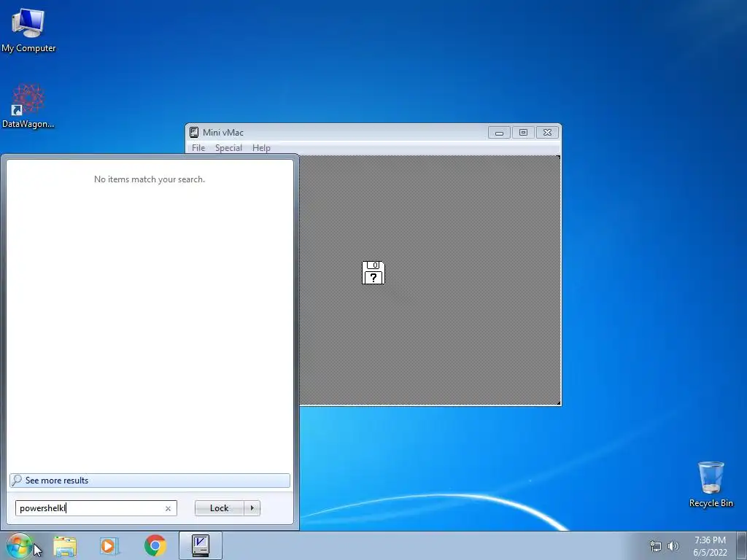Open the File menu in Mini vMac

(x=198, y=147)
